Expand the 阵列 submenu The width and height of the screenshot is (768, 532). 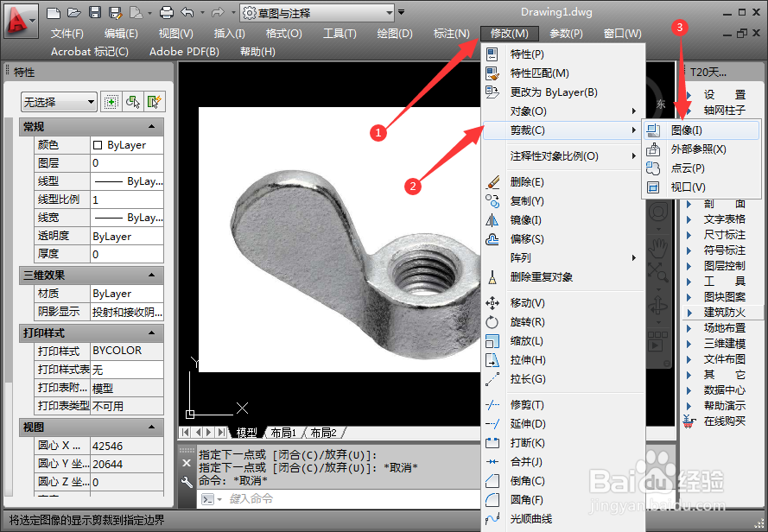(564, 257)
